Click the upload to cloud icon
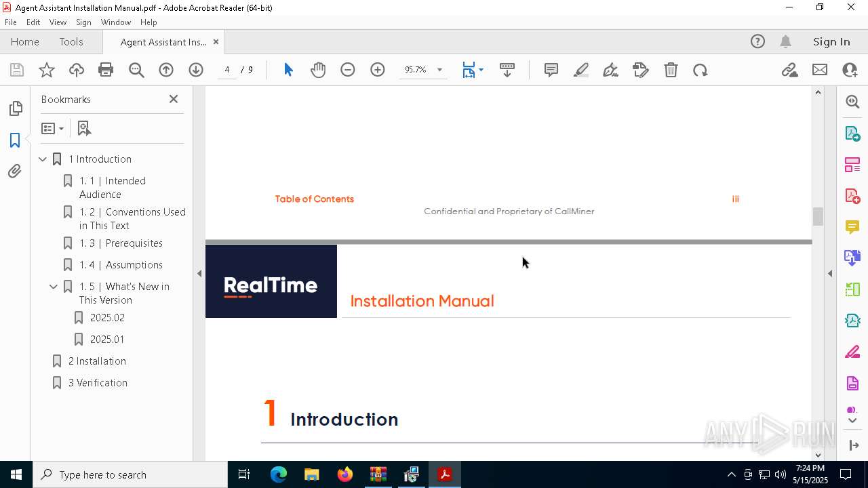The image size is (868, 488). (77, 70)
